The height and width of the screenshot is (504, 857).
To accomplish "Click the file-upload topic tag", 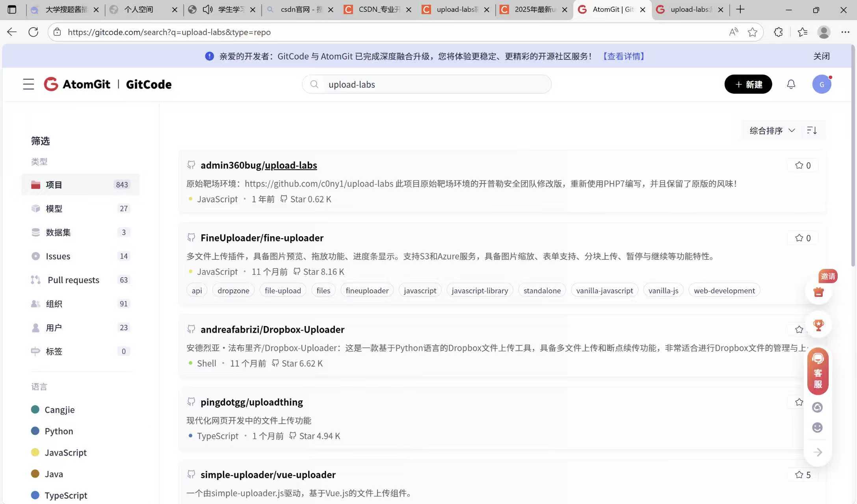I will pos(283,291).
